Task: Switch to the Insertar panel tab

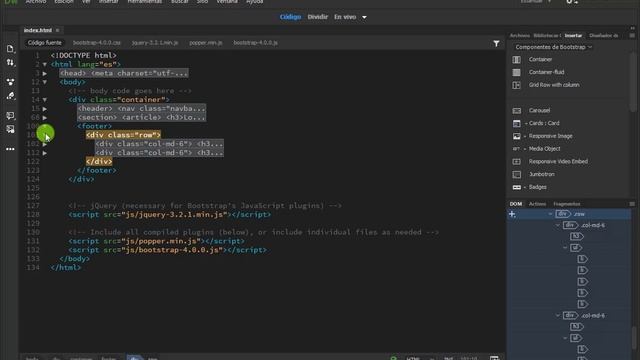Action: [x=573, y=36]
